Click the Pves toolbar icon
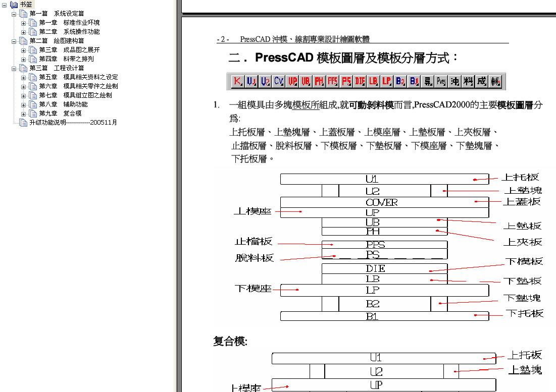The height and width of the screenshot is (392, 556). point(441,81)
